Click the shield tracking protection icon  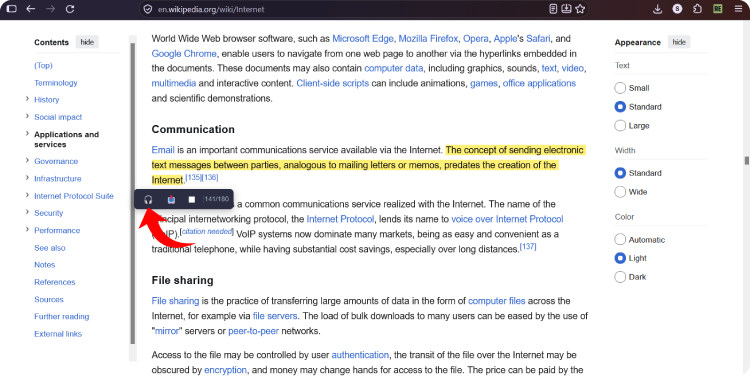pyautogui.click(x=148, y=9)
